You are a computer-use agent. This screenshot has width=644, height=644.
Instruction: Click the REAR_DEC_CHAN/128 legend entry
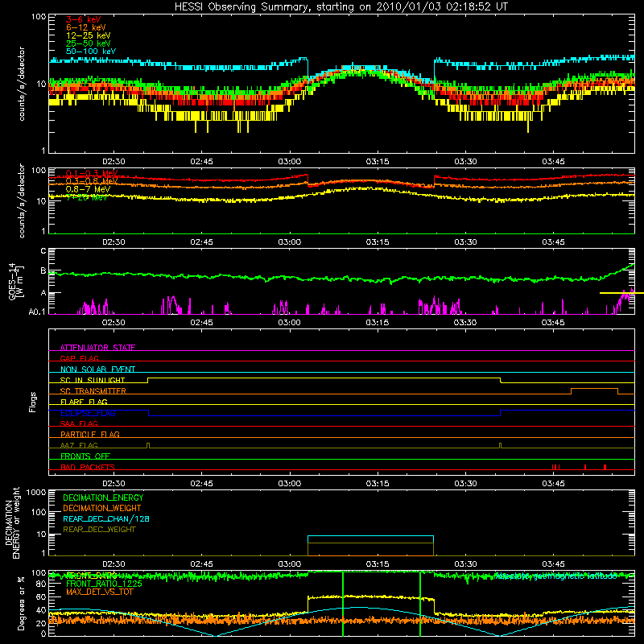106,518
